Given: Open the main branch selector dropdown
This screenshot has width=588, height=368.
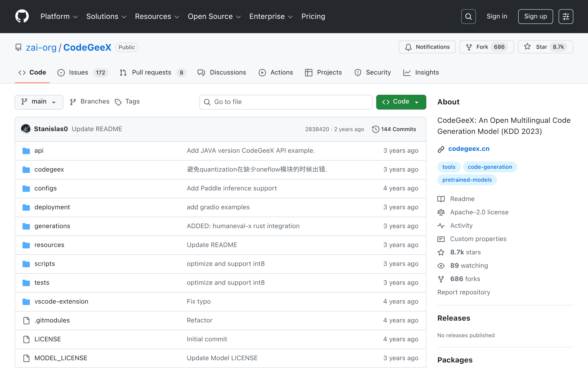Looking at the screenshot, I should pos(39,102).
